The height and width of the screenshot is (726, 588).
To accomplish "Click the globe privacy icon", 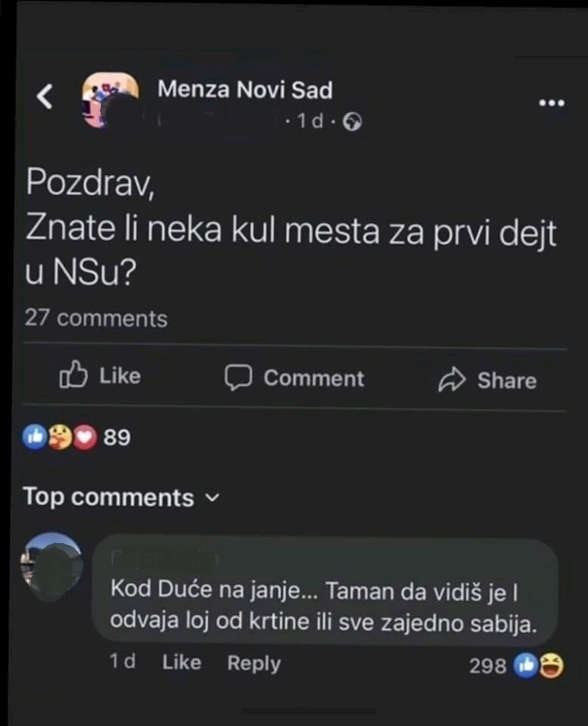I will click(353, 121).
